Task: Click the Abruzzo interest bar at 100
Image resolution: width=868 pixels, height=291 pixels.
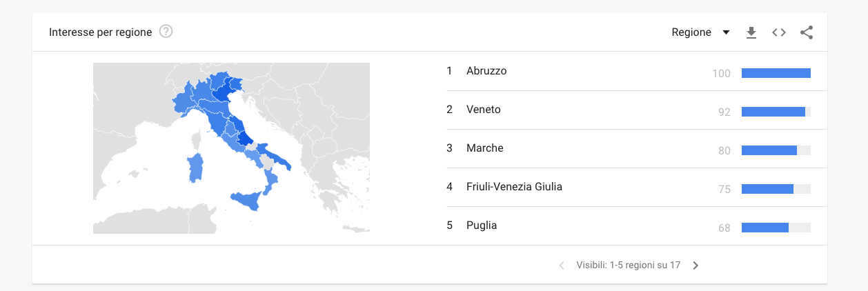Action: (776, 73)
